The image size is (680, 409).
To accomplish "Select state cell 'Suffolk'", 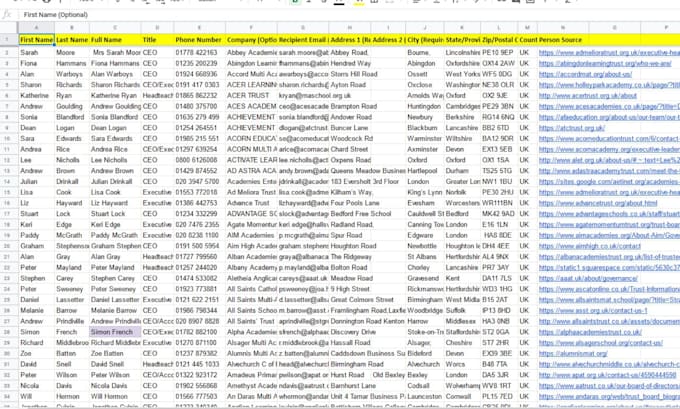I will click(462, 311).
